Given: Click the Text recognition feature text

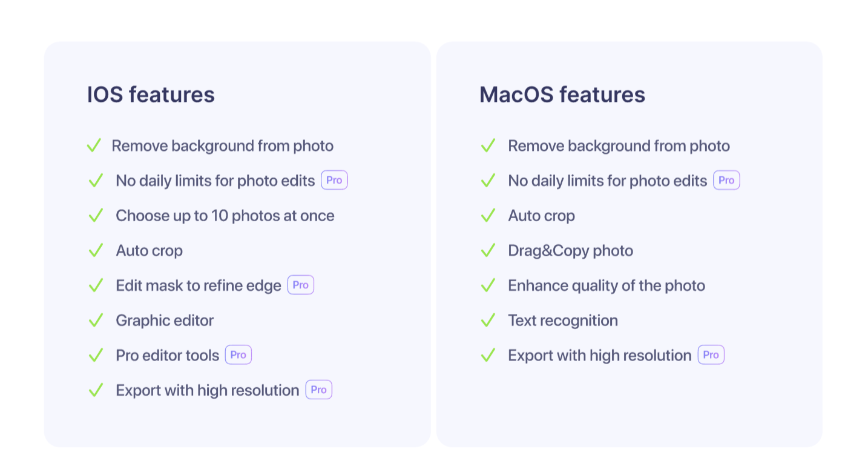Looking at the screenshot, I should coord(563,321).
